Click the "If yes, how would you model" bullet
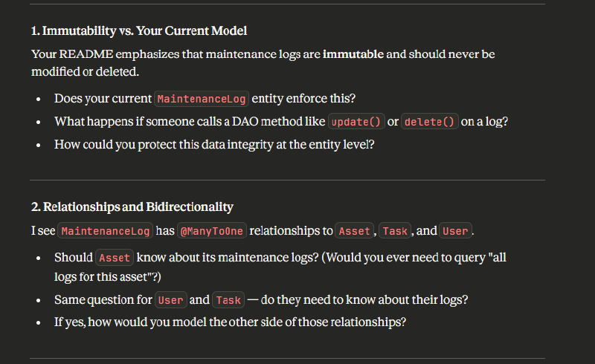 pos(230,322)
